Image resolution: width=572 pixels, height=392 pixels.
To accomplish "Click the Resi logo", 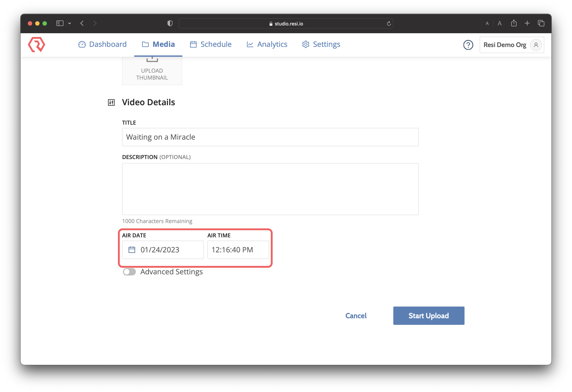I will point(36,44).
